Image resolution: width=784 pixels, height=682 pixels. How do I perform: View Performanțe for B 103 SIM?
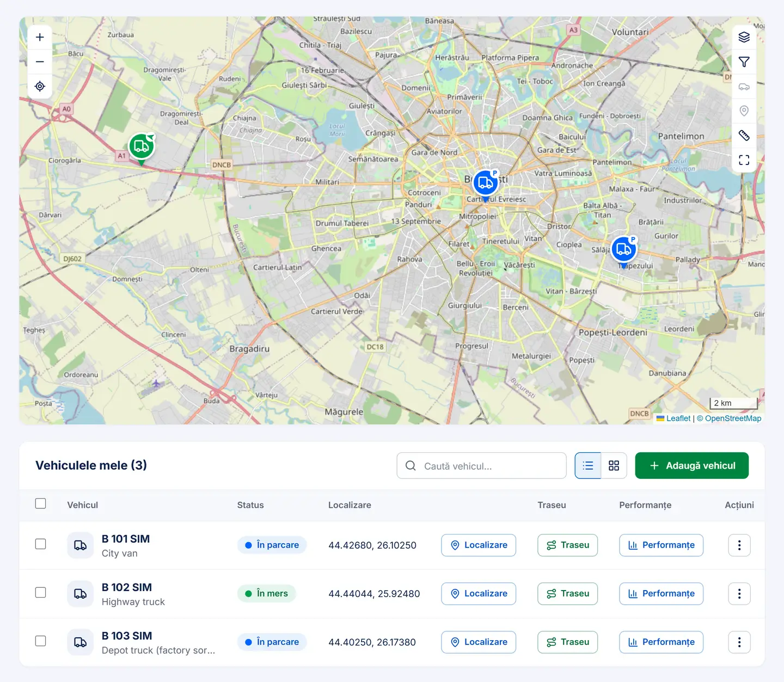[x=661, y=642]
